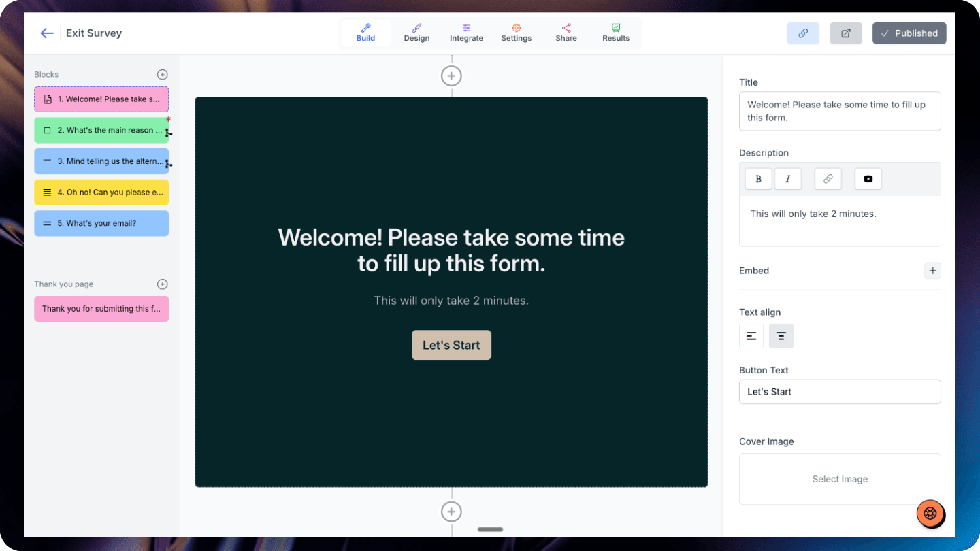Screen dimensions: 980x551
Task: Apply italic formatting in Description toolbar
Action: [x=787, y=179]
